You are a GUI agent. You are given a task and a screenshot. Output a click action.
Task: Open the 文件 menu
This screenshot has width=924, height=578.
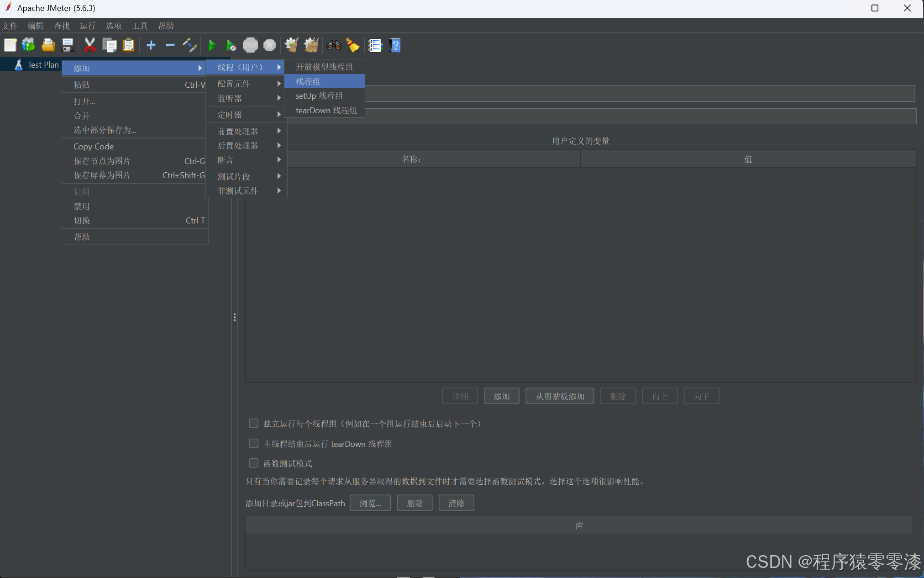(x=10, y=26)
